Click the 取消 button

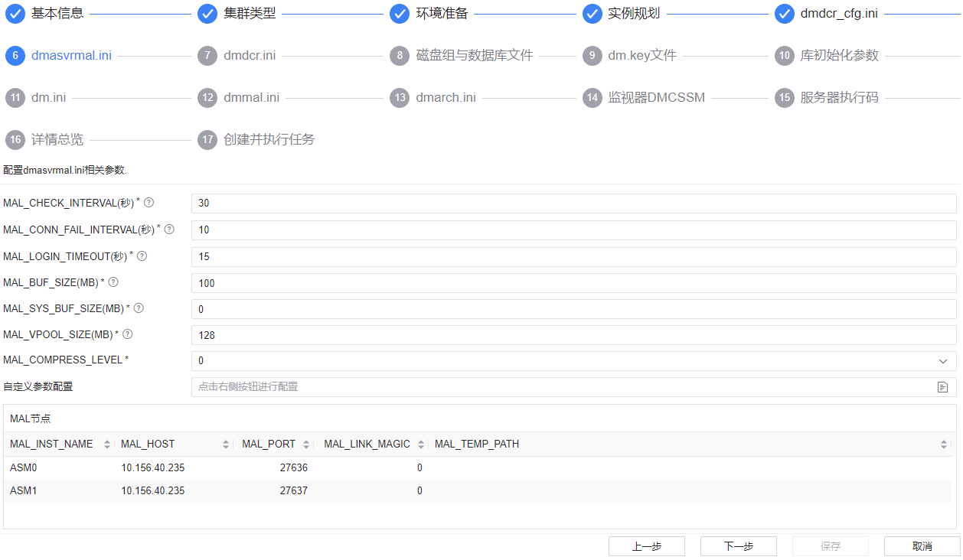[x=922, y=546]
